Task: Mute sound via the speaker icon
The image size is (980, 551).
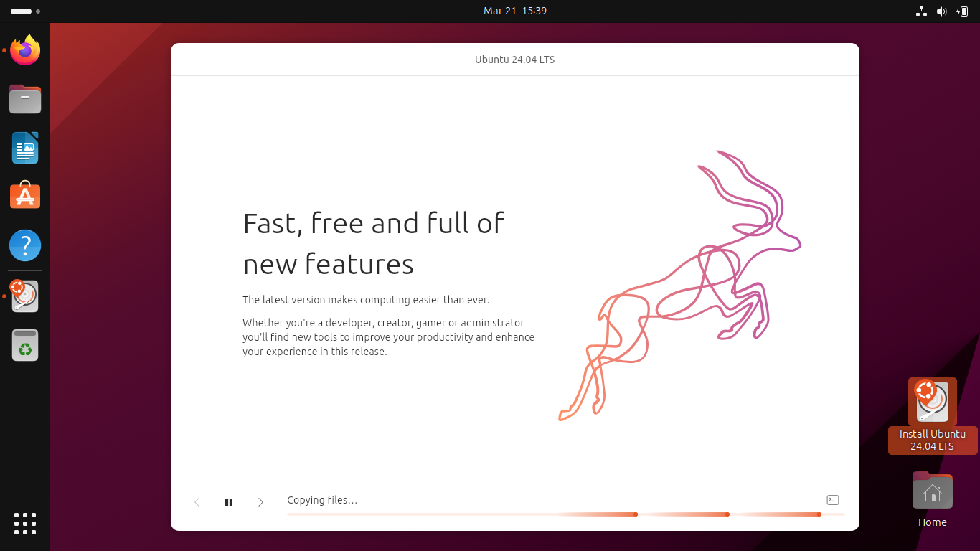Action: [x=941, y=11]
